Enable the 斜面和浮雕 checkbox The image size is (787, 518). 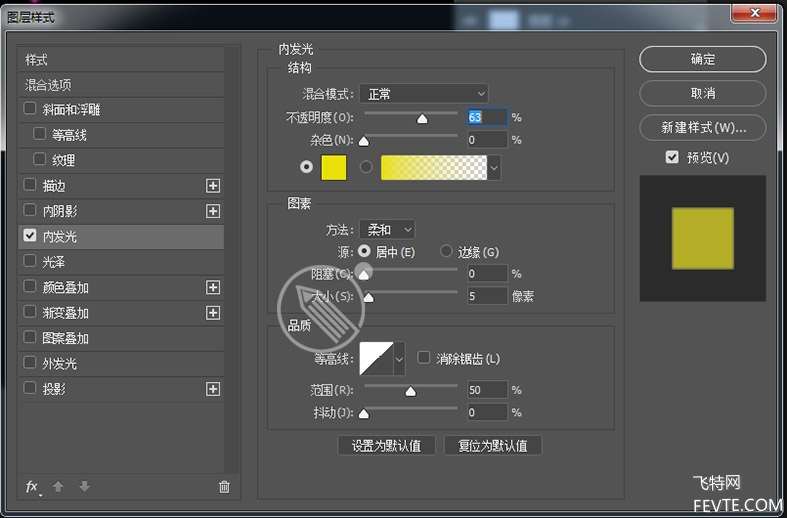click(x=30, y=109)
